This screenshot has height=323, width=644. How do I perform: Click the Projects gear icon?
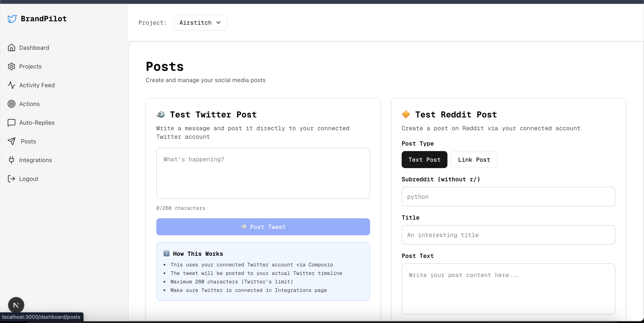[x=11, y=66]
